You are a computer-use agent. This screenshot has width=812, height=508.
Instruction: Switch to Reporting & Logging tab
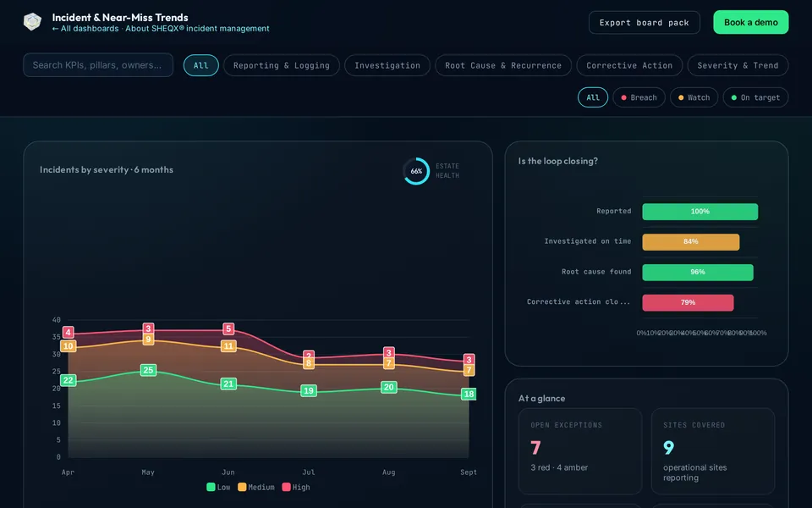281,65
